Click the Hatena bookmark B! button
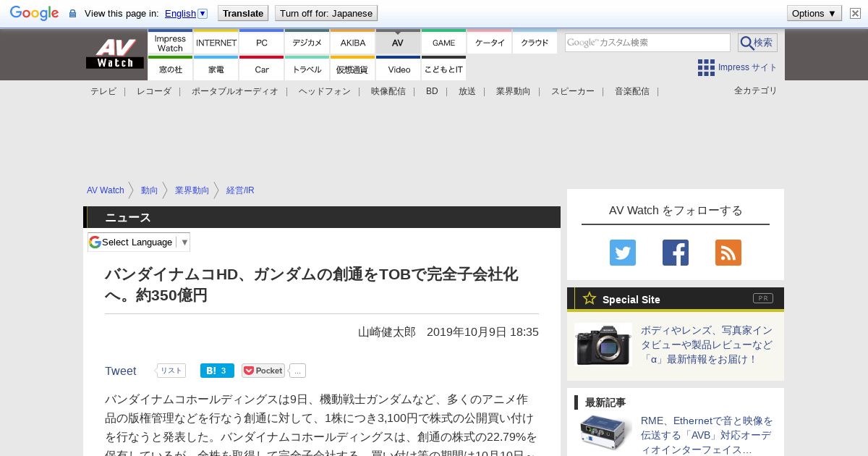This screenshot has width=868, height=456. (x=217, y=371)
